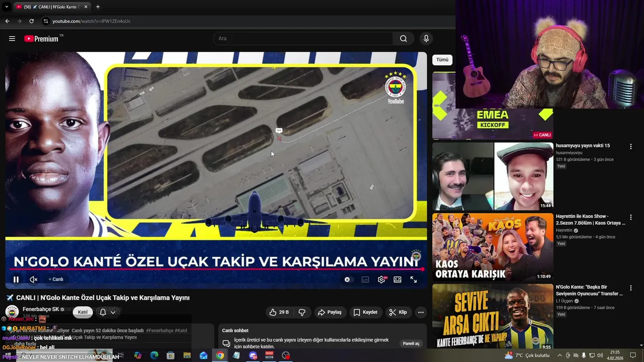Viewport: 644px width, 362px height.
Task: Go back with the browser back arrow
Action: pyautogui.click(x=7, y=21)
